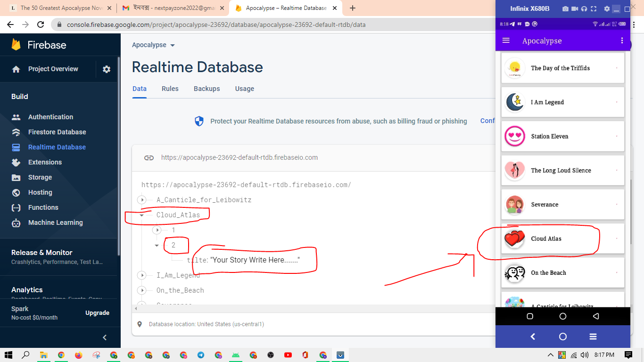The width and height of the screenshot is (644, 362).
Task: Tap the Android back triangle button
Action: [596, 316]
